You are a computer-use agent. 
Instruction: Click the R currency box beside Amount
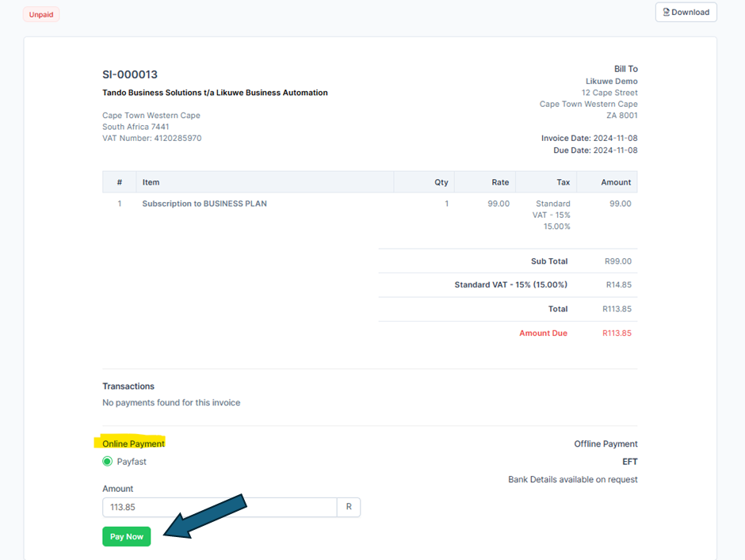349,507
